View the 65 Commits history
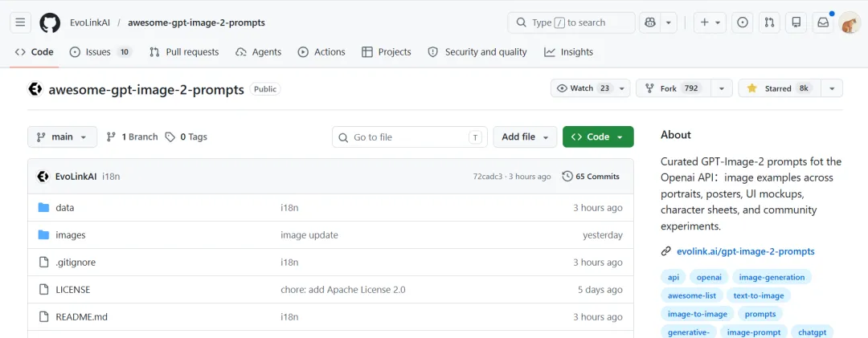Viewport: 868px width, 338px height. [591, 177]
